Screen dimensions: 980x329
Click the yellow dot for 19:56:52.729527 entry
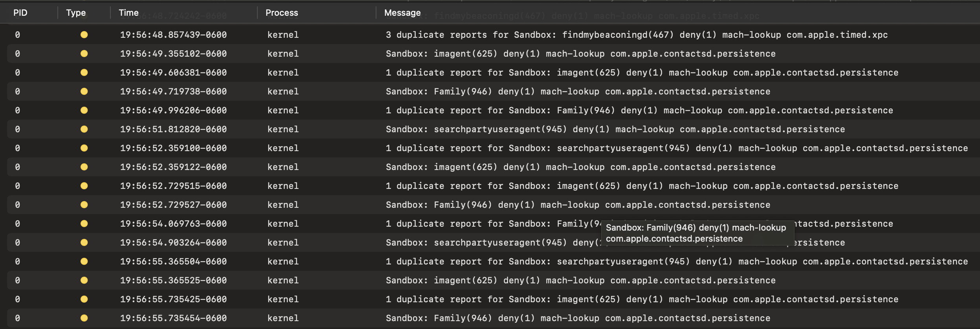(84, 205)
